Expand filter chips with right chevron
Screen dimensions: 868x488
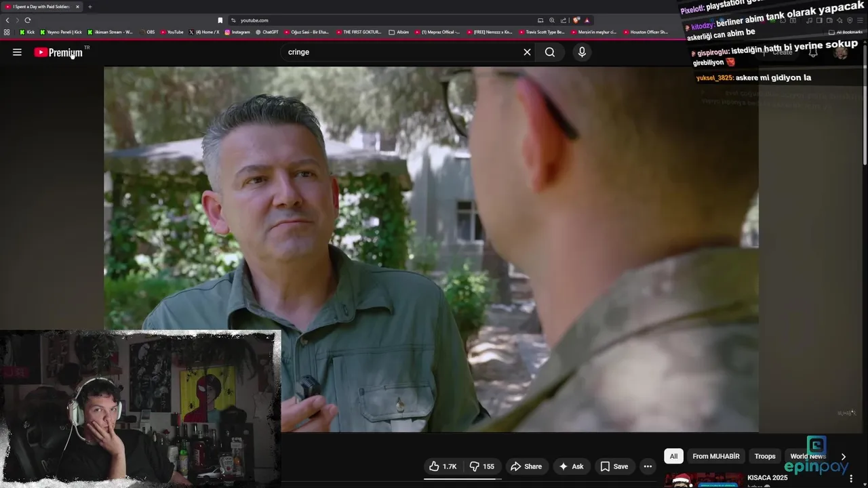point(843,457)
